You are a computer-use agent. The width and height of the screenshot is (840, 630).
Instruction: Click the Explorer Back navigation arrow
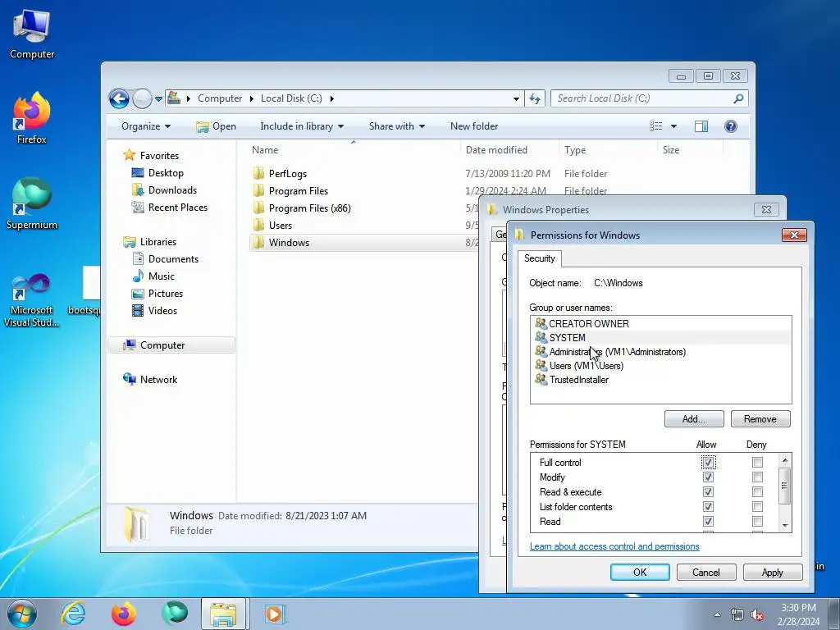pos(119,98)
